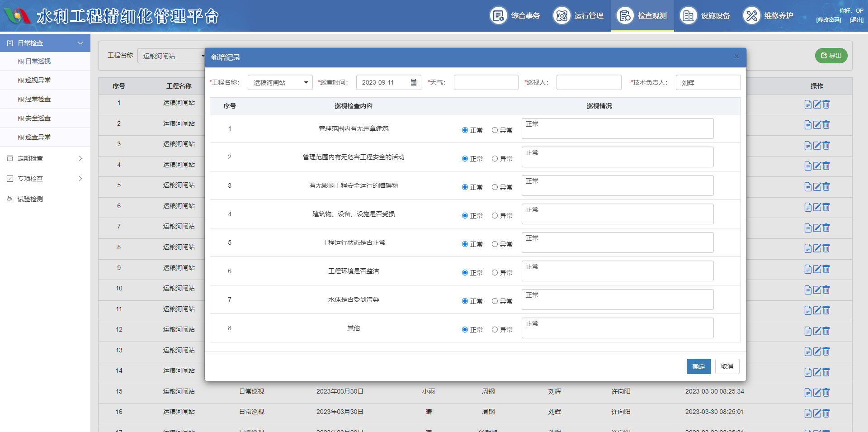Click the 确定 button to confirm
868x432 pixels.
(x=698, y=366)
